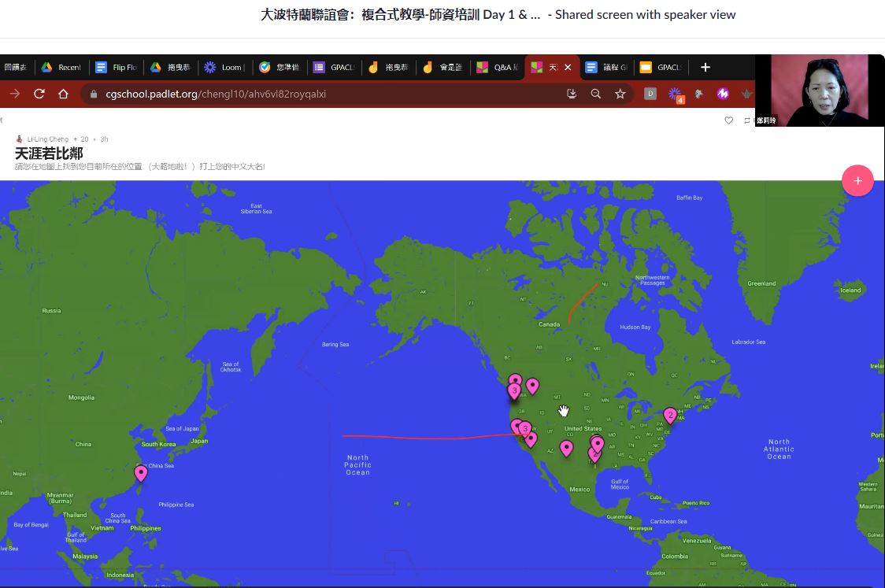
Task: Click the pink add post plus button
Action: pyautogui.click(x=857, y=181)
